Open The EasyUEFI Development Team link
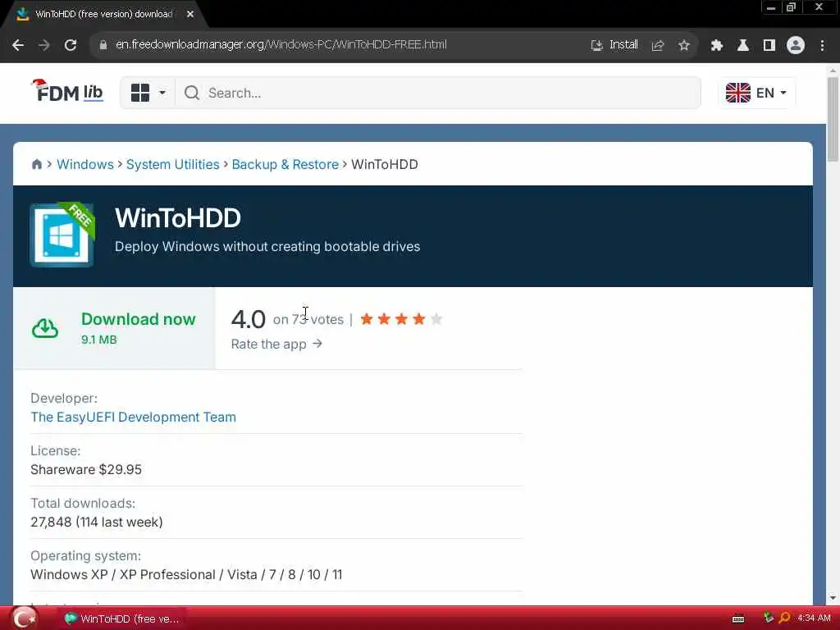This screenshot has width=840, height=630. [x=133, y=417]
